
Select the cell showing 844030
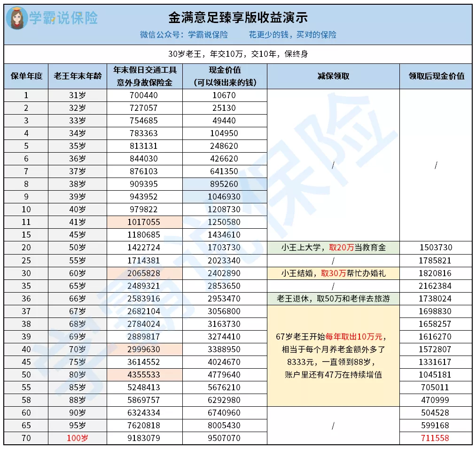point(144,159)
